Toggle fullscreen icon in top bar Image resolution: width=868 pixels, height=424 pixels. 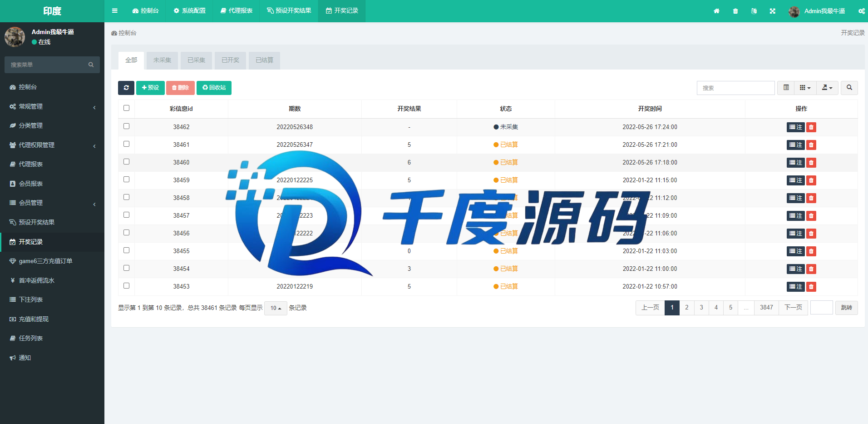coord(773,11)
